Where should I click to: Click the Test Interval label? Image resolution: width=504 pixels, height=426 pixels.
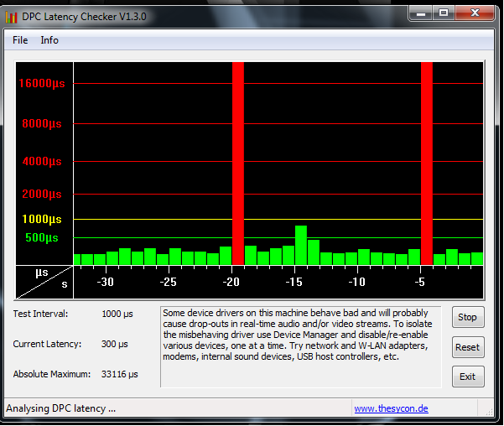tap(40, 314)
